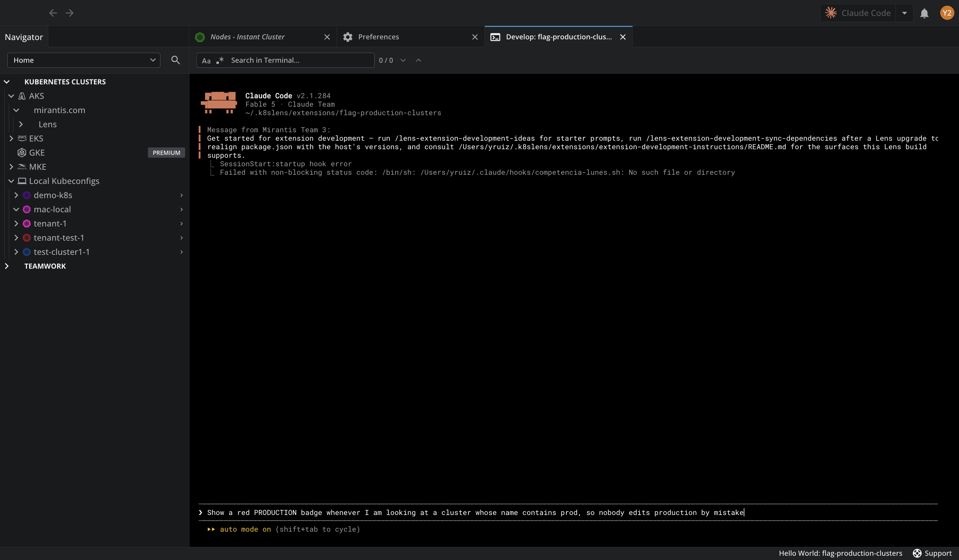The height and width of the screenshot is (560, 959).
Task: Open the notifications bell
Action: (924, 13)
